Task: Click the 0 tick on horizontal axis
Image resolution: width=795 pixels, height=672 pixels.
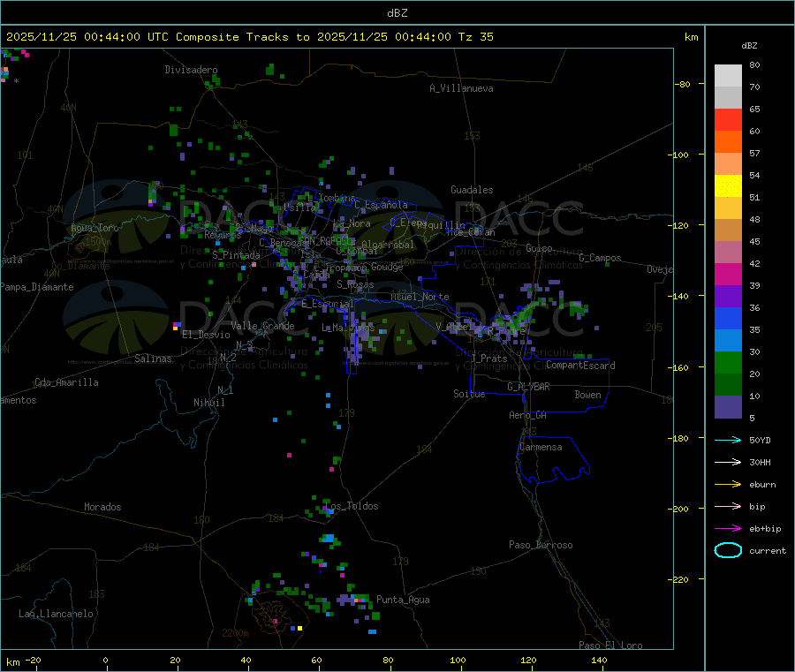Action: [105, 660]
